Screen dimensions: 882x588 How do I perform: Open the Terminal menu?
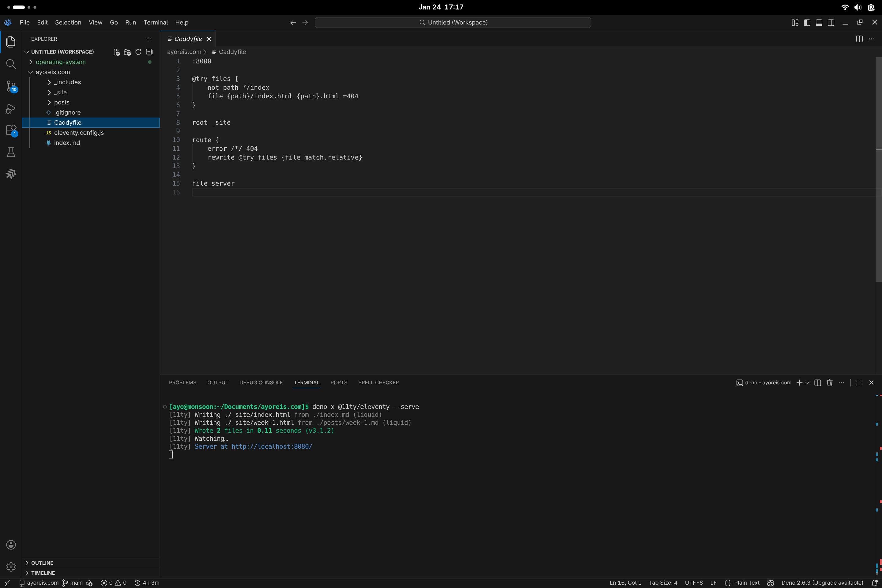155,22
